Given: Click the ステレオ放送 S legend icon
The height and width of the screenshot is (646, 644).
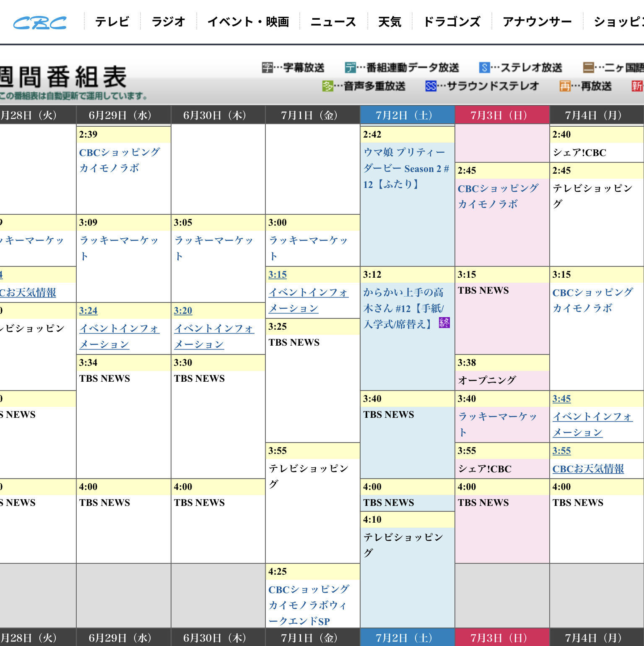Looking at the screenshot, I should 485,68.
